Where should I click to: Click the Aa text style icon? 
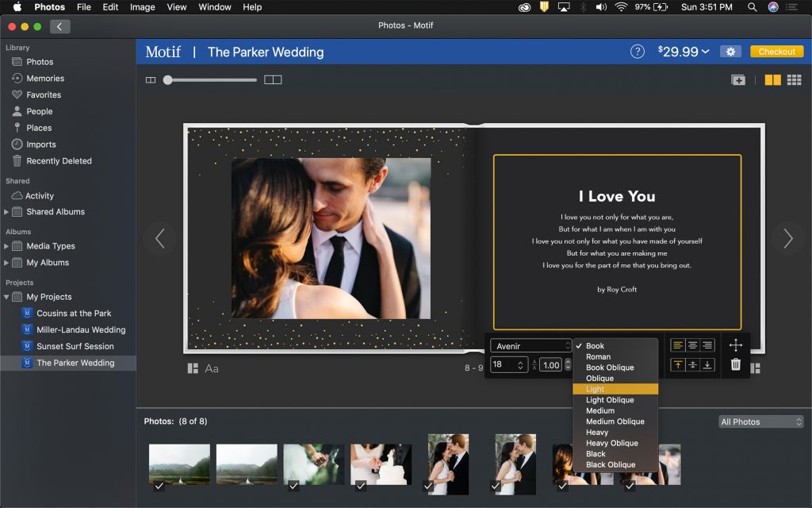[212, 368]
